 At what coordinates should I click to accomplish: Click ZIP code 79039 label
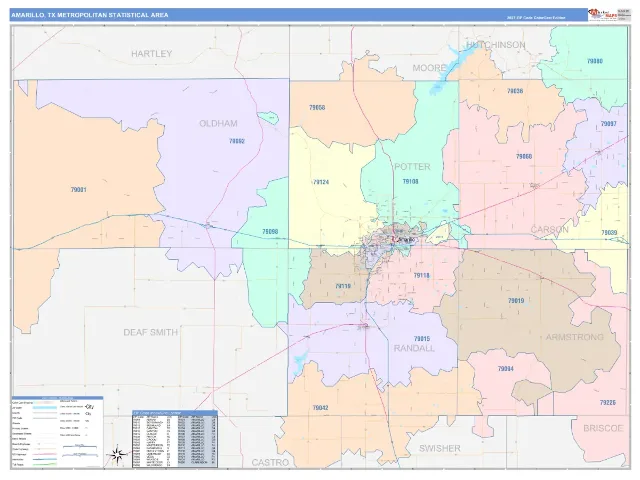tap(609, 233)
